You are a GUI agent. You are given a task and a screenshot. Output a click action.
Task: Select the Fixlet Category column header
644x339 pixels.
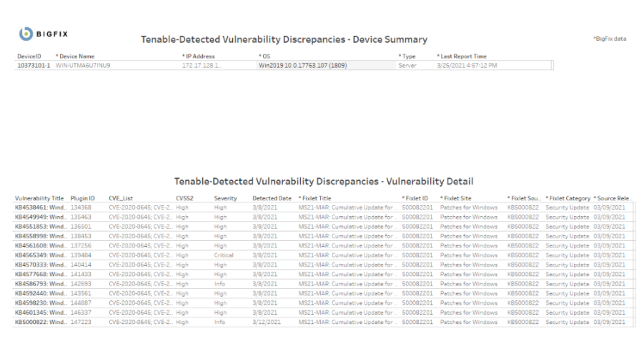point(568,198)
